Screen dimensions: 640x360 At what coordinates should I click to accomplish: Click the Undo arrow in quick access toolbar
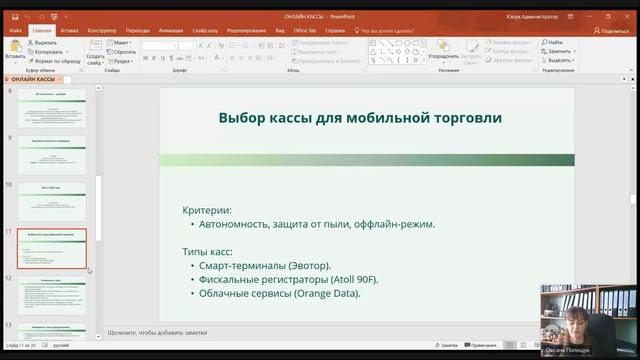pyautogui.click(x=28, y=17)
